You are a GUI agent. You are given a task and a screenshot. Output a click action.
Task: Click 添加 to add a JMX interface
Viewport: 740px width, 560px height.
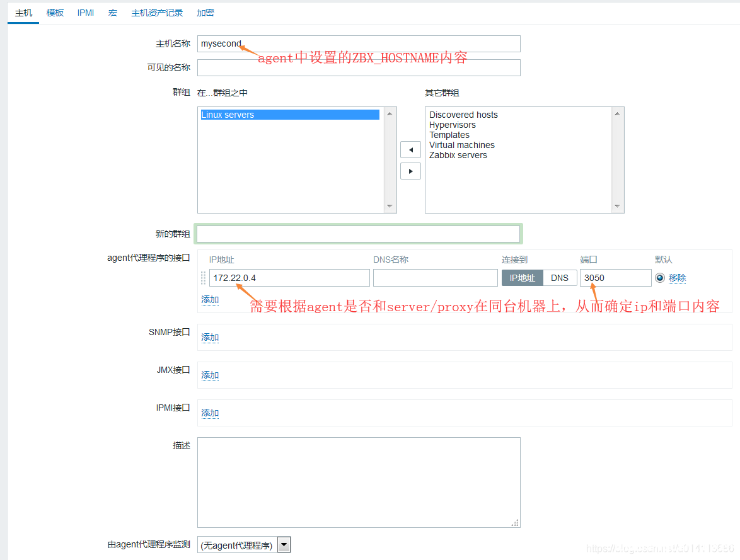point(209,375)
